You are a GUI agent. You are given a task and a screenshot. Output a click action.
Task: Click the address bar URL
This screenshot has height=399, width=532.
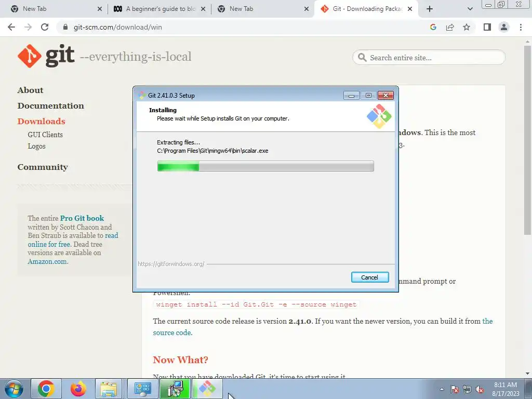pyautogui.click(x=118, y=27)
